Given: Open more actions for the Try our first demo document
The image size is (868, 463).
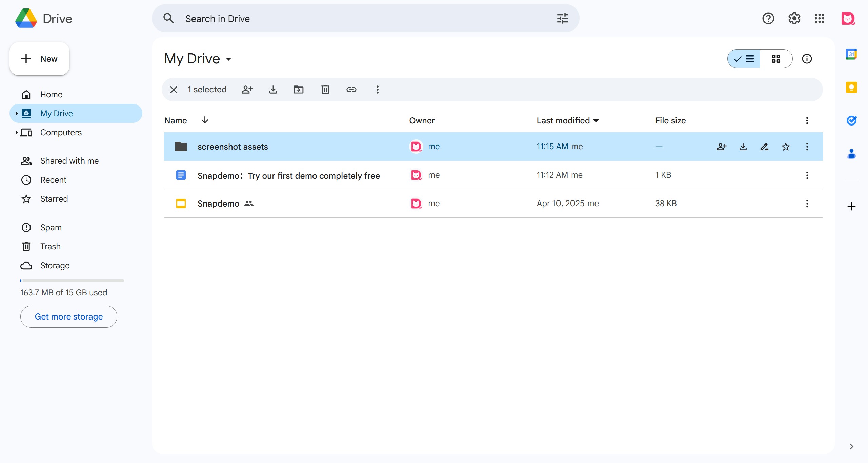Looking at the screenshot, I should tap(807, 175).
